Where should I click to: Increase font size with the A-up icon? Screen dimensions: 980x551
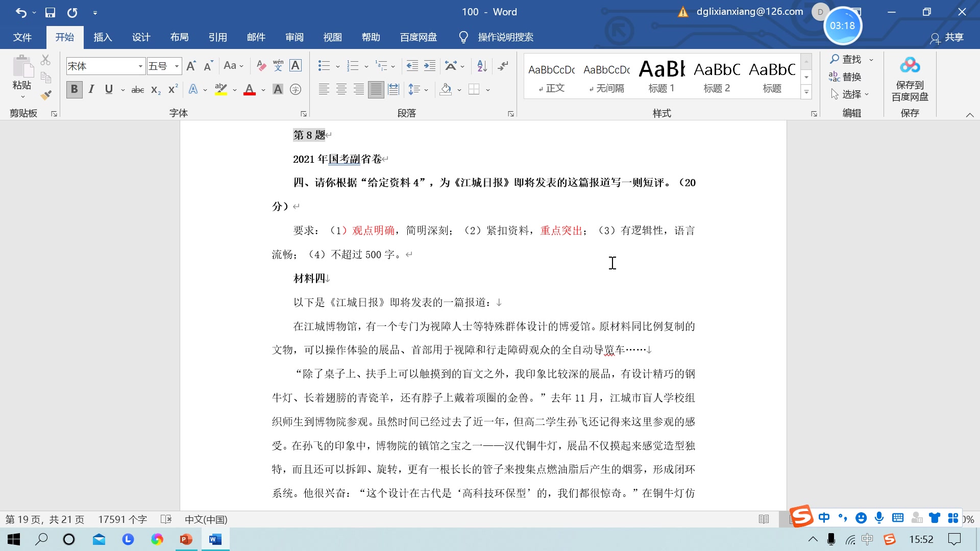[x=191, y=66]
